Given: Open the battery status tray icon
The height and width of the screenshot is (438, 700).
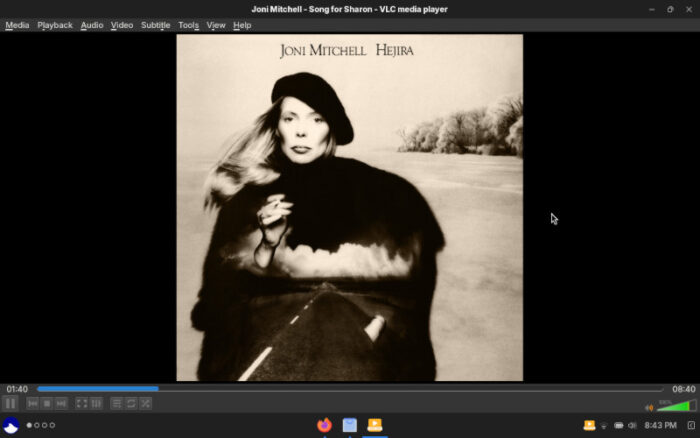Looking at the screenshot, I should click(x=618, y=426).
